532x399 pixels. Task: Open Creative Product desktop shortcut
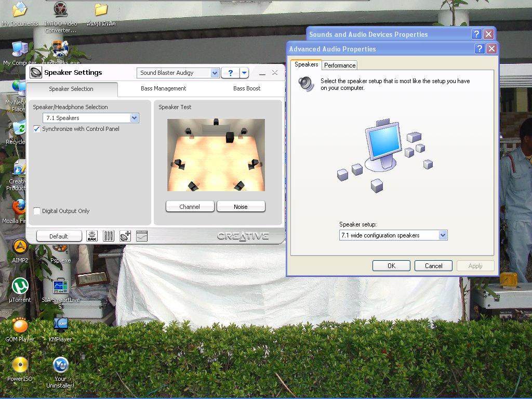[16, 176]
